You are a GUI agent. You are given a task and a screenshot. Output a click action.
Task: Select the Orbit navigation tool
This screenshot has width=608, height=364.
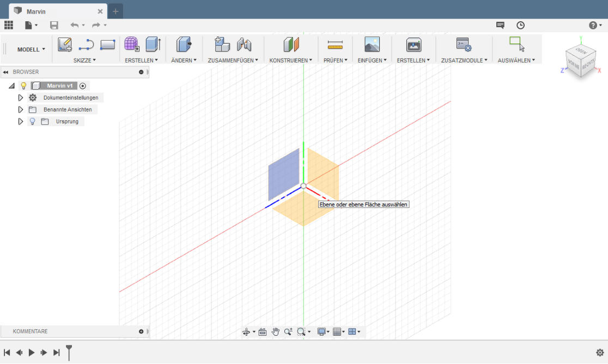(246, 332)
